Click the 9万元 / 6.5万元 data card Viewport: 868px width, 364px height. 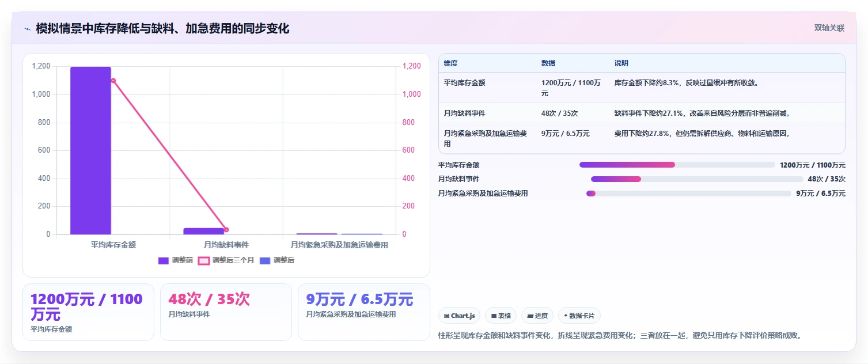point(363,312)
